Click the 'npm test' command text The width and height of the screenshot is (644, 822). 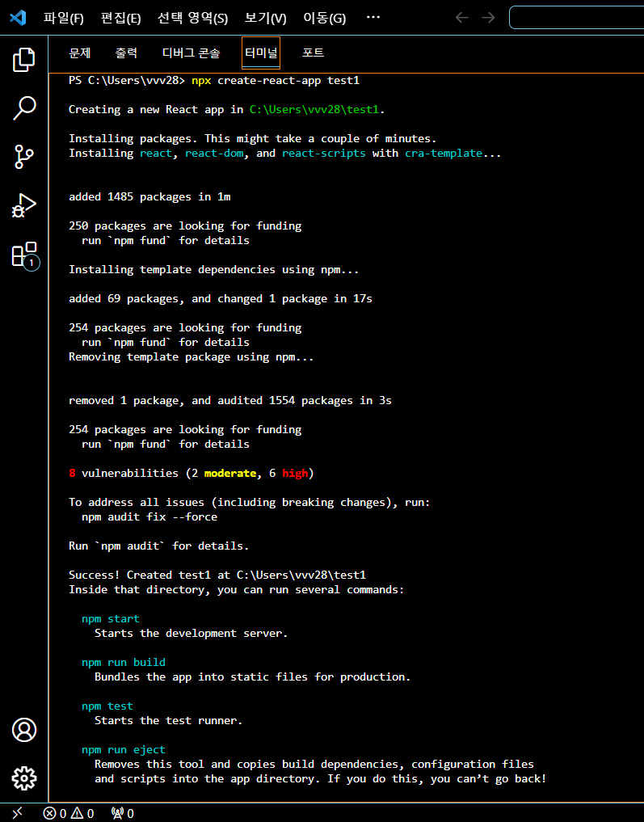tap(107, 706)
